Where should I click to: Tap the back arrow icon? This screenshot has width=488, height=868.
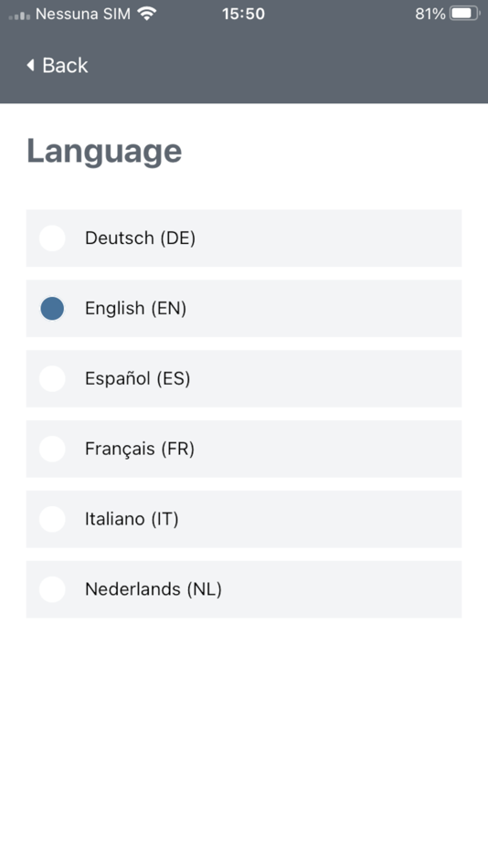pos(30,65)
